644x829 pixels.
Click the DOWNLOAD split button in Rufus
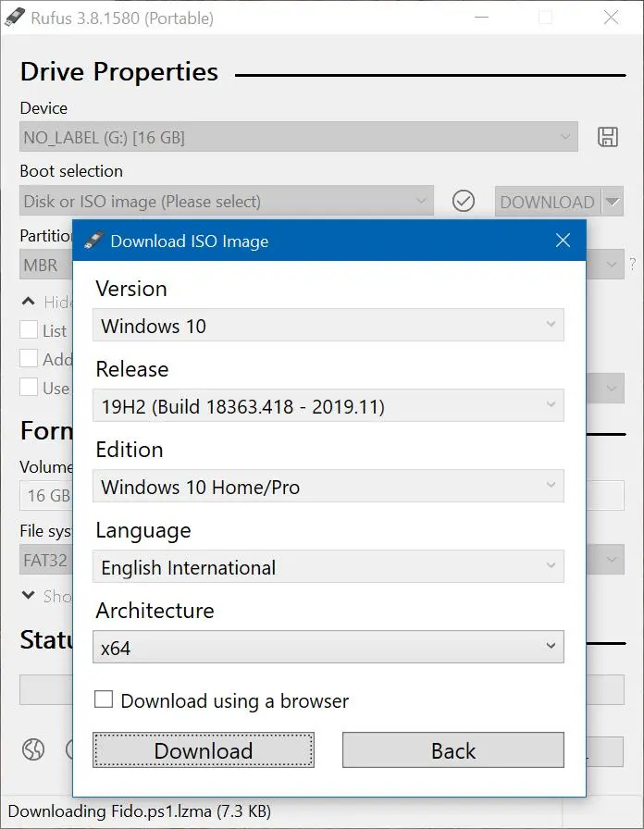(x=548, y=201)
